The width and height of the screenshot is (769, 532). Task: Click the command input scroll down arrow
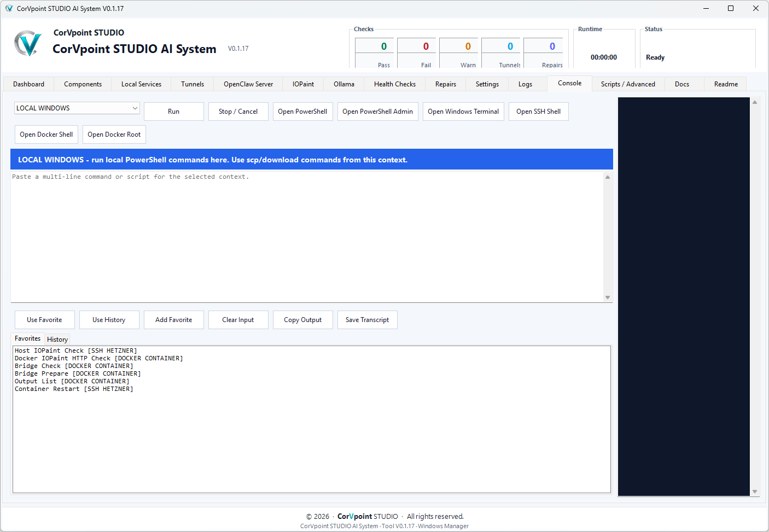tap(608, 297)
